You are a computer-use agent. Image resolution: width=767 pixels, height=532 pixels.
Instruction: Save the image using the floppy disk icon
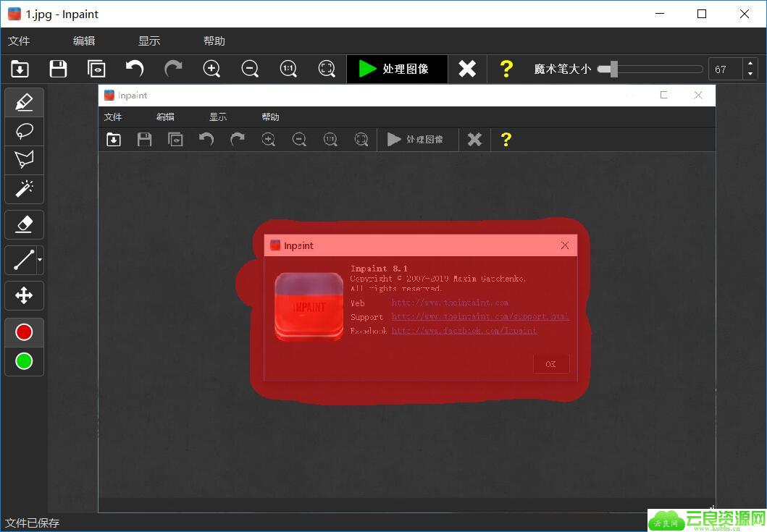pos(58,69)
